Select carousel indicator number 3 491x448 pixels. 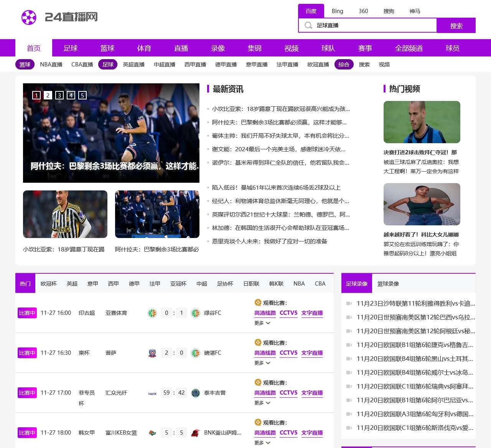pos(59,95)
